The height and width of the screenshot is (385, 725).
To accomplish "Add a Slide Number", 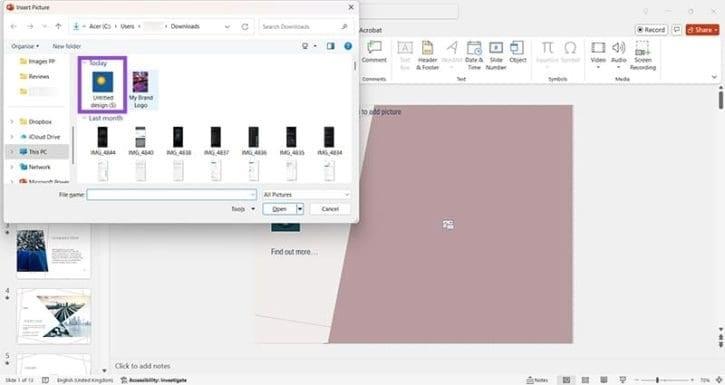I will click(x=496, y=55).
